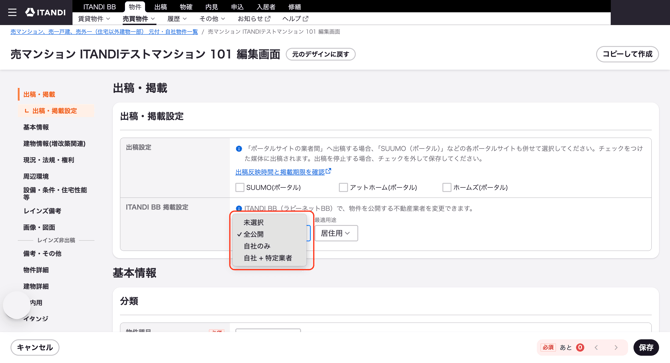This screenshot has width=670, height=363.
Task: Click the キャンセル button
Action: [35, 348]
